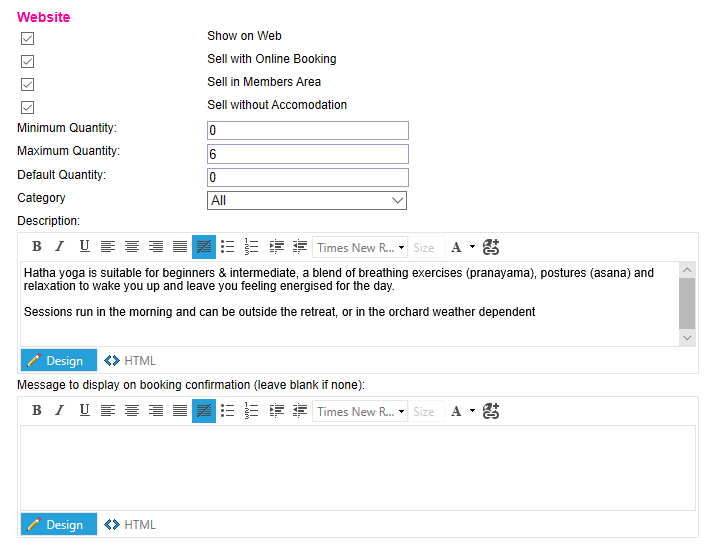Image resolution: width=716 pixels, height=557 pixels.
Task: Open the Category dropdown
Action: (x=307, y=201)
